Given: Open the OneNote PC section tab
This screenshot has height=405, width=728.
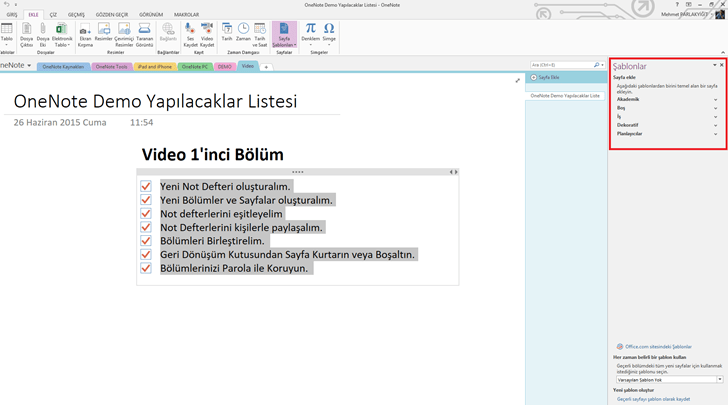Looking at the screenshot, I should point(195,67).
